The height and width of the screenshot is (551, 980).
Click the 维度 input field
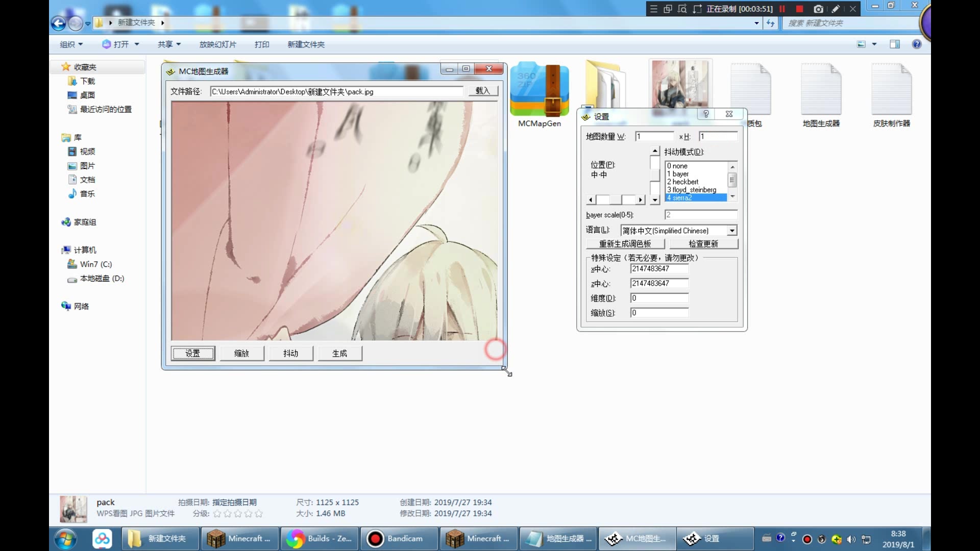[x=659, y=298]
